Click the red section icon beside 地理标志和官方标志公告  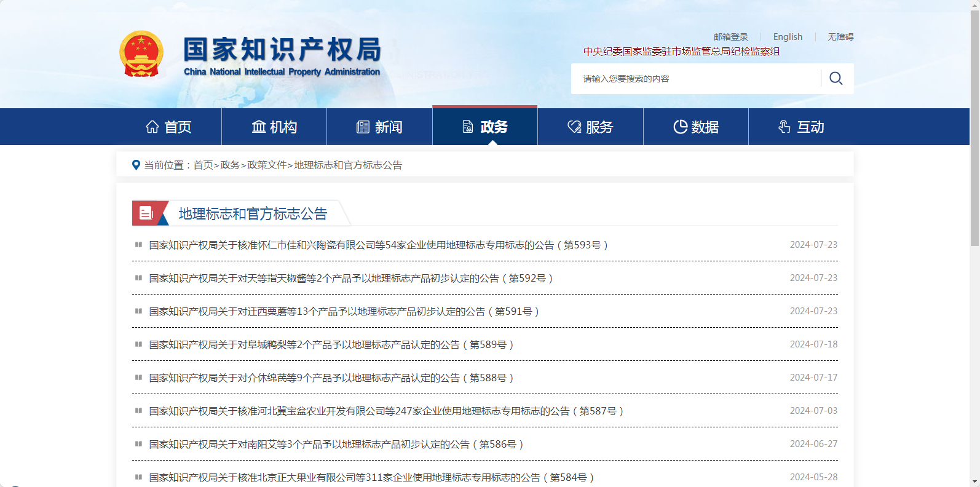(x=150, y=213)
